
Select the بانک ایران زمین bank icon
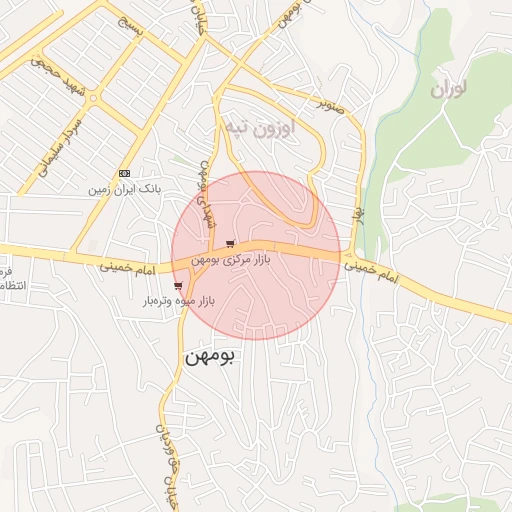click(125, 173)
